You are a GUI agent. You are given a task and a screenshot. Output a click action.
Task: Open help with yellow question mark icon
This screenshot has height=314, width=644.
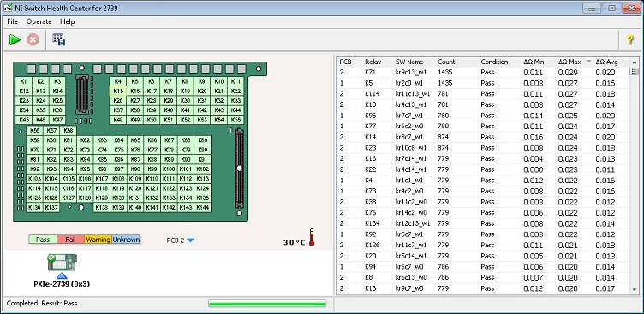(x=630, y=40)
